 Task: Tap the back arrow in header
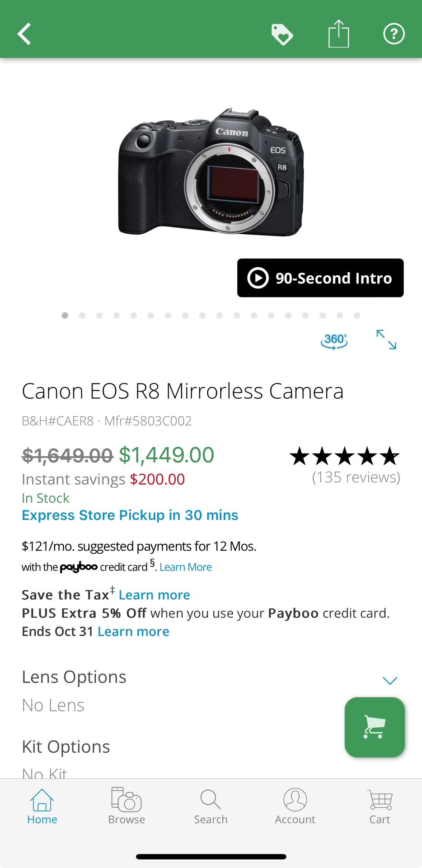(25, 34)
